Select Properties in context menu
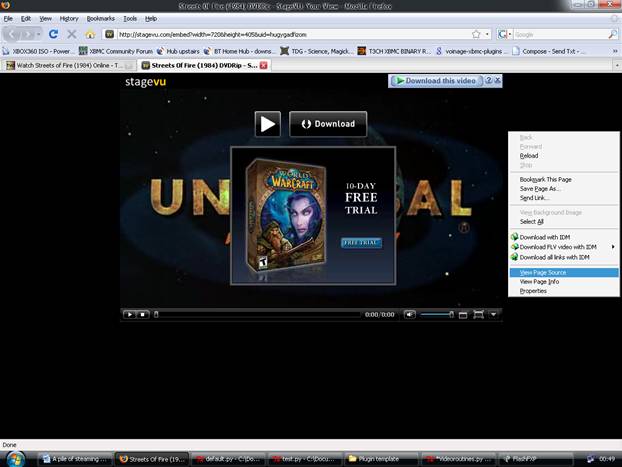The image size is (622, 467). pos(564,291)
